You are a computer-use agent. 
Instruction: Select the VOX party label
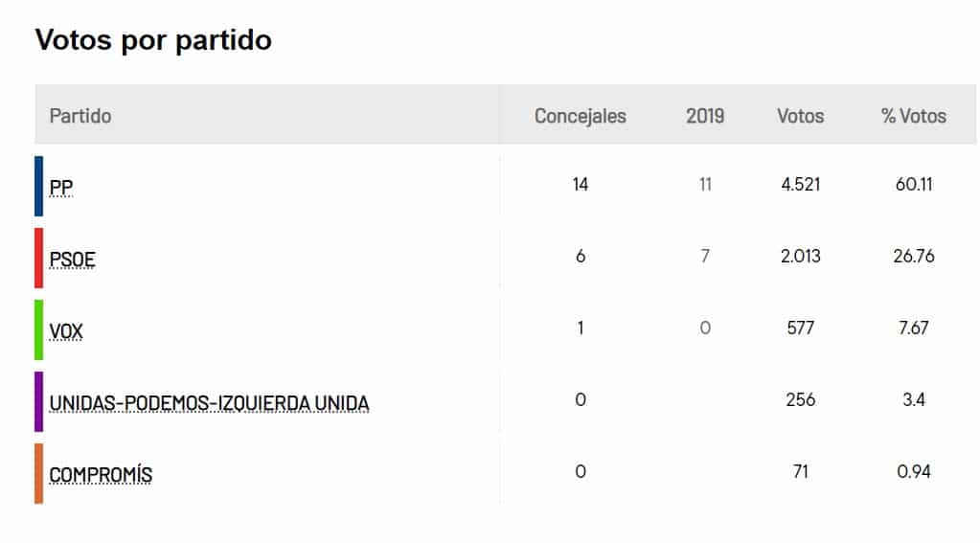[x=67, y=331]
